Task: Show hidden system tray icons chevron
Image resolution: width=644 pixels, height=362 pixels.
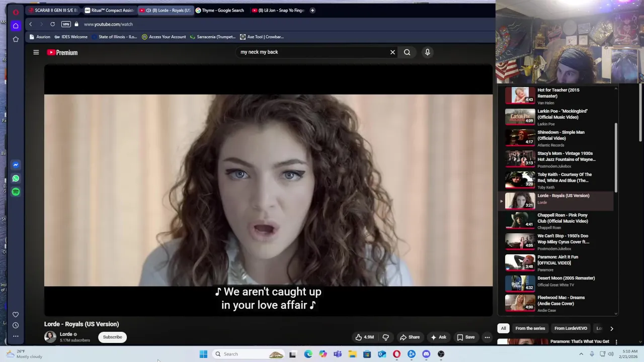Action: (x=581, y=354)
